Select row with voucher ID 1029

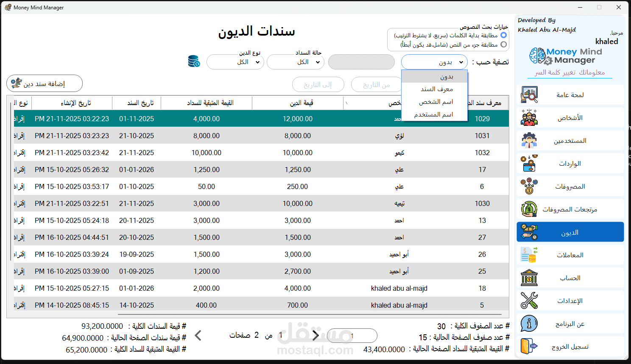tap(261, 119)
